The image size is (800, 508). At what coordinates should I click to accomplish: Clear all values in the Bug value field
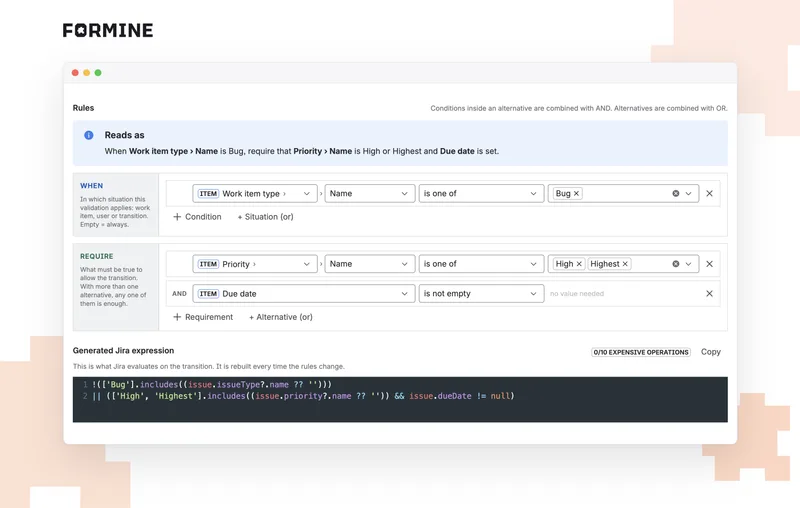(x=676, y=193)
